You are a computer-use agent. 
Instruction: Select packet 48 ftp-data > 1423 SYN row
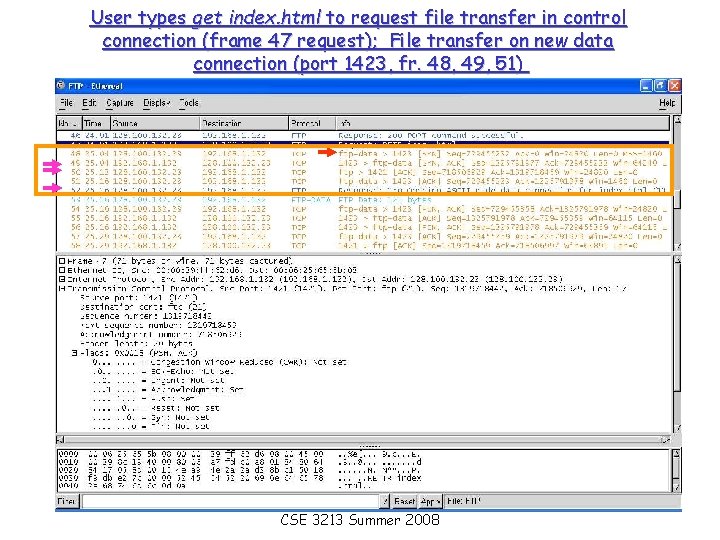[x=363, y=154]
